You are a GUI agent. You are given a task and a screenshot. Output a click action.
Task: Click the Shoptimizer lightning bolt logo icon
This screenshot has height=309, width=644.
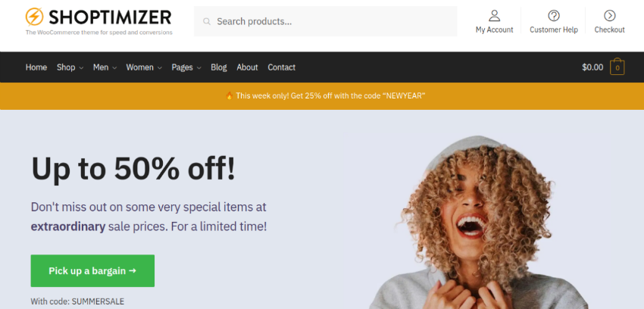(x=34, y=17)
